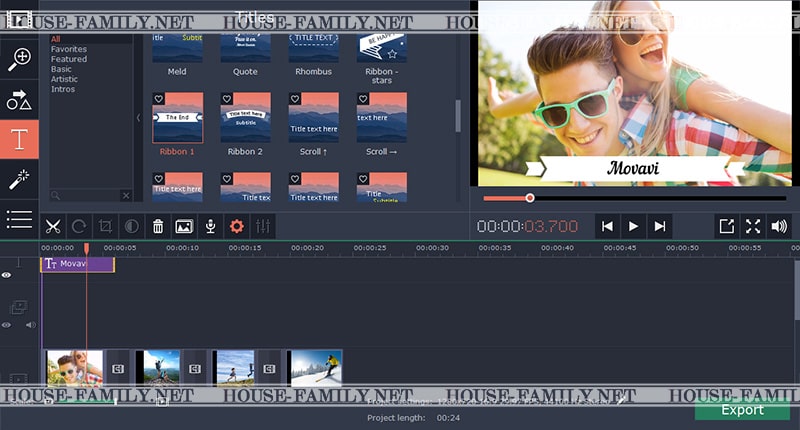Image resolution: width=800 pixels, height=430 pixels.
Task: Play the video preview
Action: 633,226
